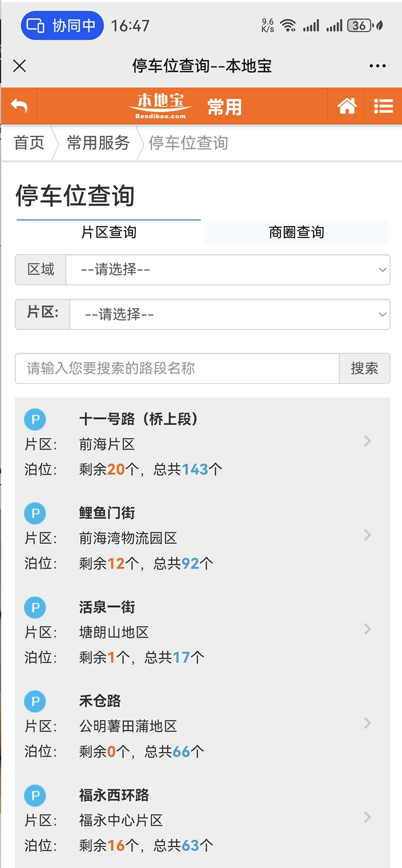Switch to the 商圈查询 tab
Image resolution: width=402 pixels, height=868 pixels.
296,232
